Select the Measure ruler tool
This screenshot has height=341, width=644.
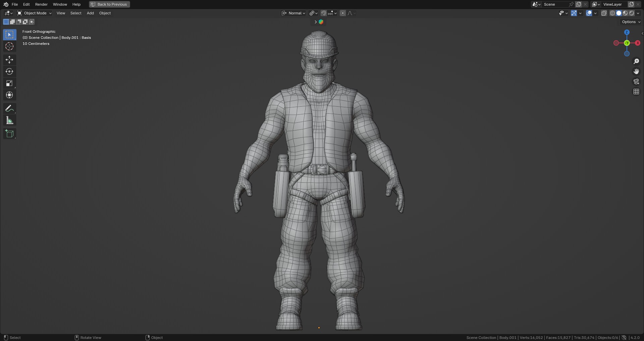(9, 120)
